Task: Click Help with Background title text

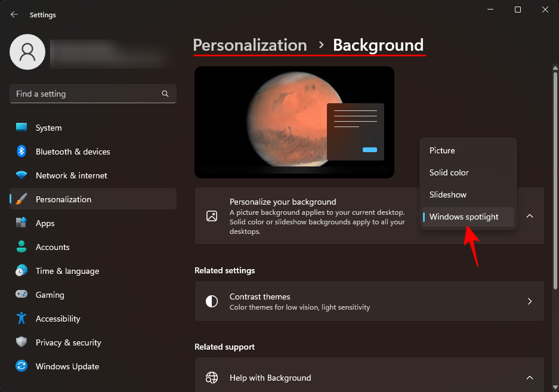Action: click(x=270, y=378)
